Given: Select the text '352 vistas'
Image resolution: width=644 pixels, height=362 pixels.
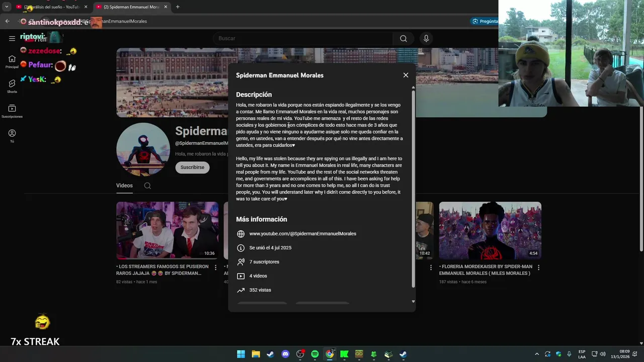Looking at the screenshot, I should [x=260, y=290].
